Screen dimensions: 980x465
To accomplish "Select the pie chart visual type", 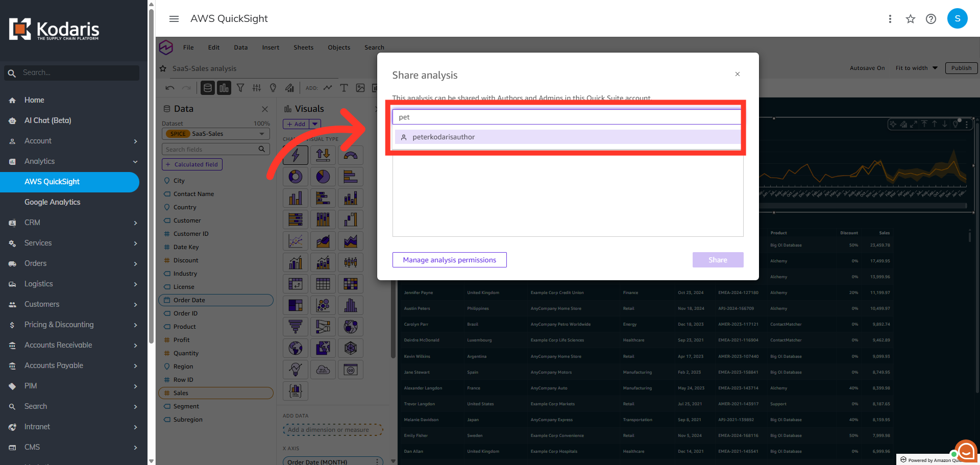I will pyautogui.click(x=323, y=177).
